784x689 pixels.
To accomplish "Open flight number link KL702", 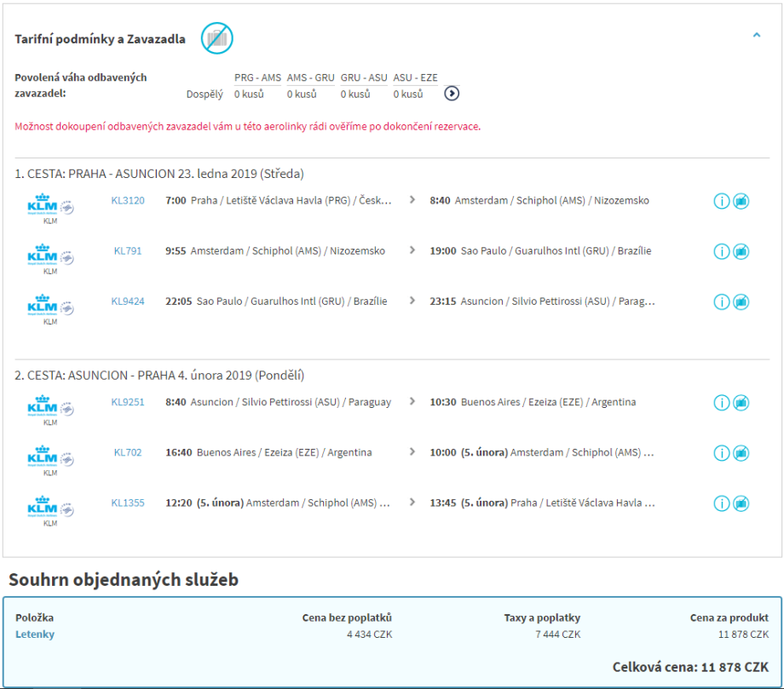I will pyautogui.click(x=128, y=452).
